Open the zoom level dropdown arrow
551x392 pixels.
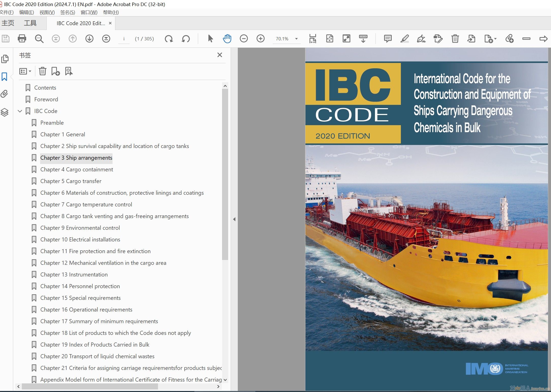[296, 39]
